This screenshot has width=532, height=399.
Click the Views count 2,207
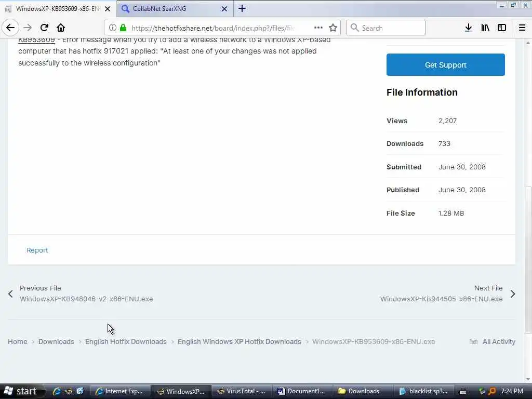click(x=447, y=121)
